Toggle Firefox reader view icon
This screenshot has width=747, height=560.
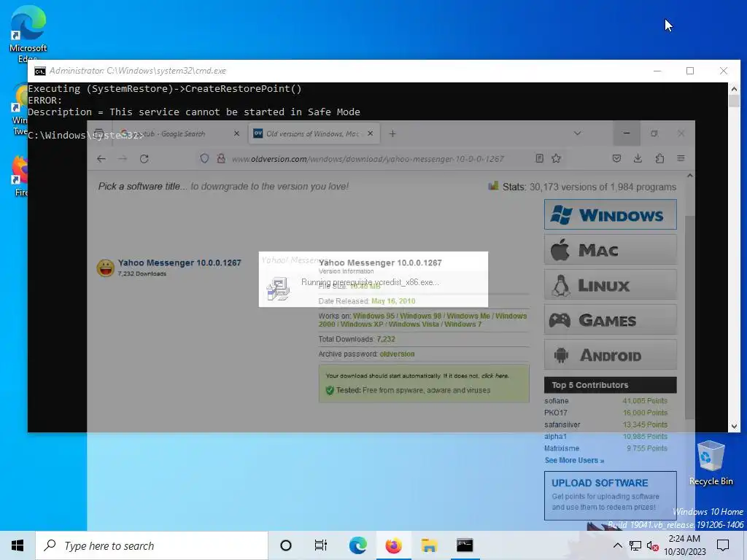click(x=539, y=158)
